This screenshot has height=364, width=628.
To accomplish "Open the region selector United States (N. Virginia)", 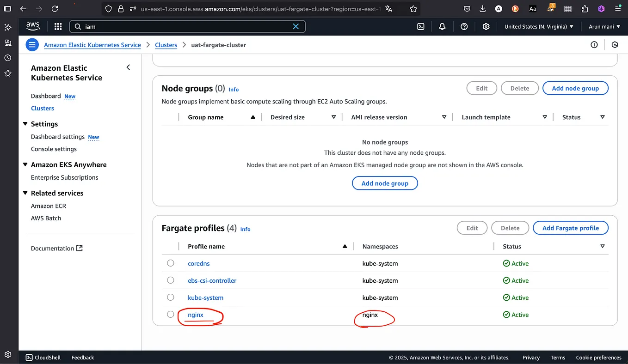I will coord(538,26).
